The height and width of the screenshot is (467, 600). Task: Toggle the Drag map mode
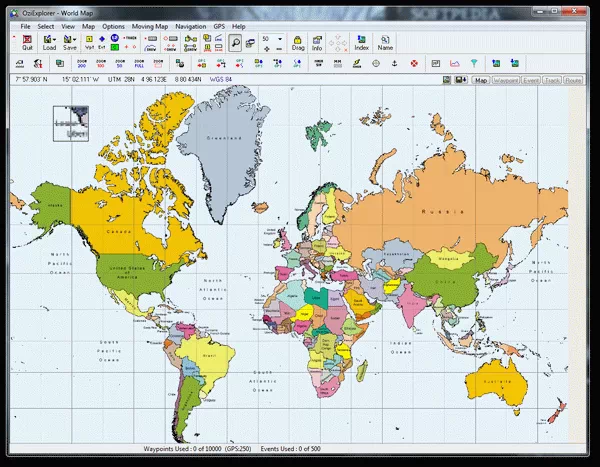298,42
